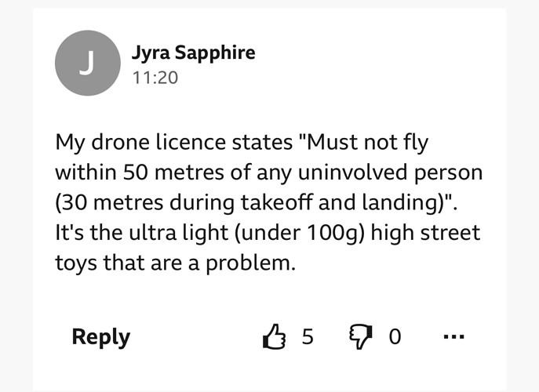This screenshot has width=539, height=392.
Task: Click the grey J avatar circle
Action: click(x=88, y=63)
